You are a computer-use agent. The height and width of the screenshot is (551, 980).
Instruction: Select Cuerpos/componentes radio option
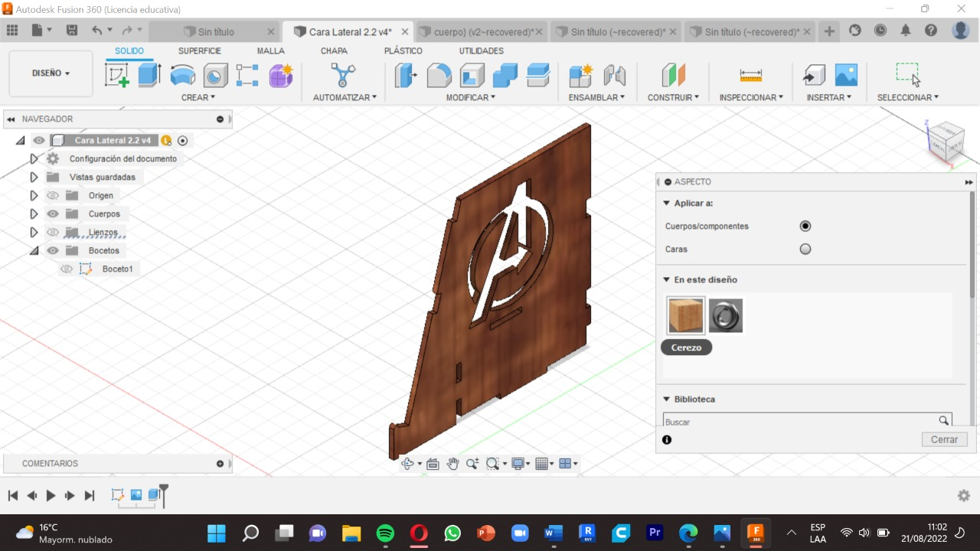[x=805, y=226]
